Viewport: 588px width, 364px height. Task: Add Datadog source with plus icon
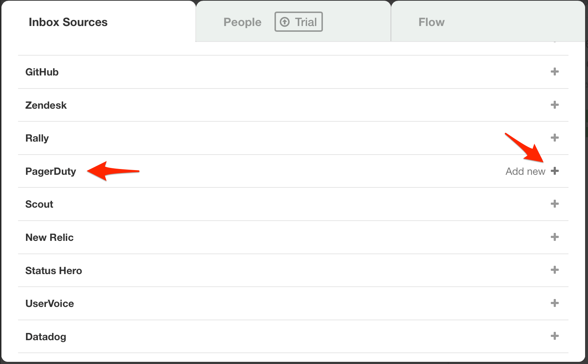(554, 336)
